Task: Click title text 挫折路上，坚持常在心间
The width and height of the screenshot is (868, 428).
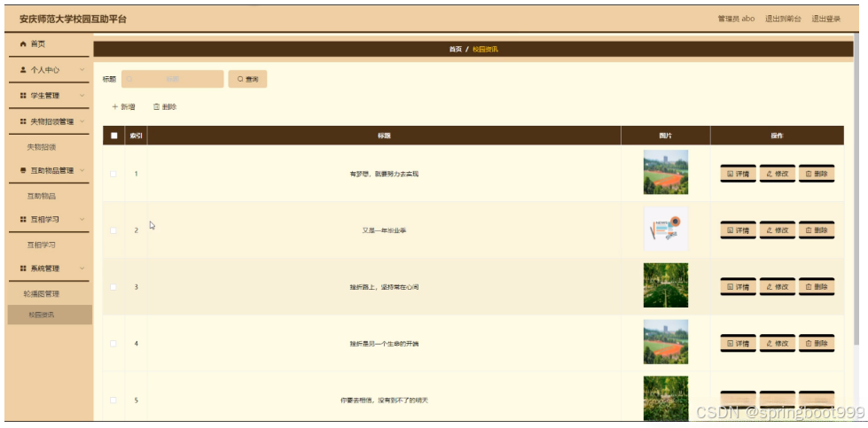Action: pos(384,287)
